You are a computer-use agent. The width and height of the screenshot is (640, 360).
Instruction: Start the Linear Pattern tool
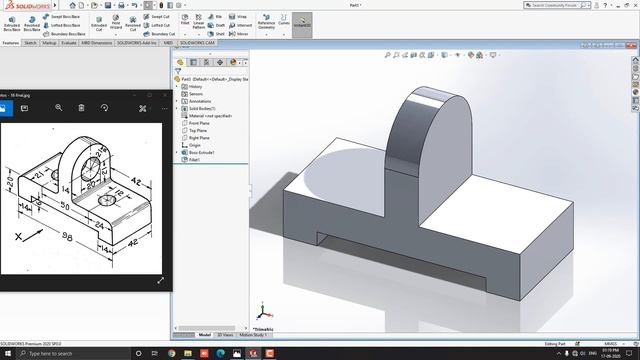pyautogui.click(x=199, y=22)
